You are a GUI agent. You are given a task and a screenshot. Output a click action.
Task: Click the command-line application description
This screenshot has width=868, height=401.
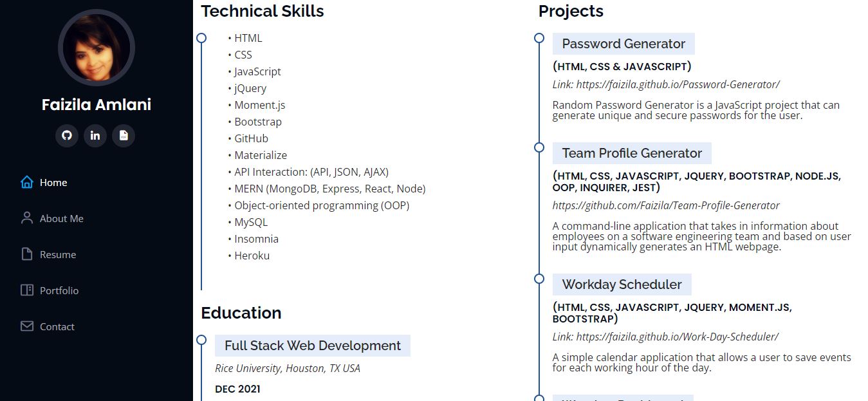(702, 236)
